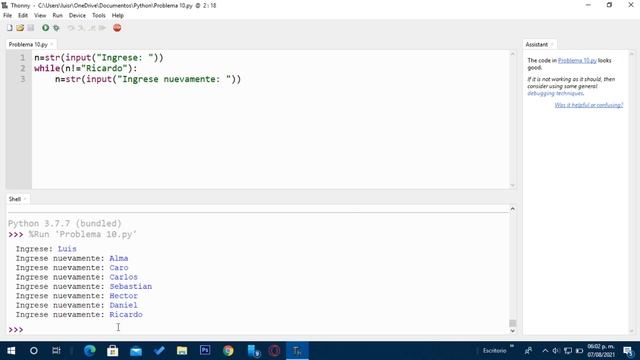Viewport: 640px width, 360px height.
Task: Click the editor scrollbar down arrow
Action: 512,185
